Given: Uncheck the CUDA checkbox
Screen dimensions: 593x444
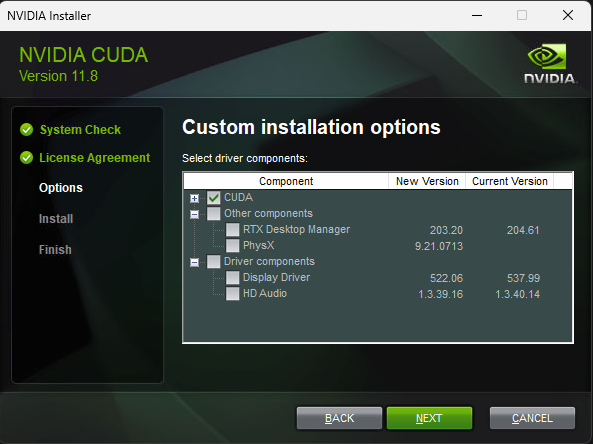Looking at the screenshot, I should pyautogui.click(x=214, y=197).
